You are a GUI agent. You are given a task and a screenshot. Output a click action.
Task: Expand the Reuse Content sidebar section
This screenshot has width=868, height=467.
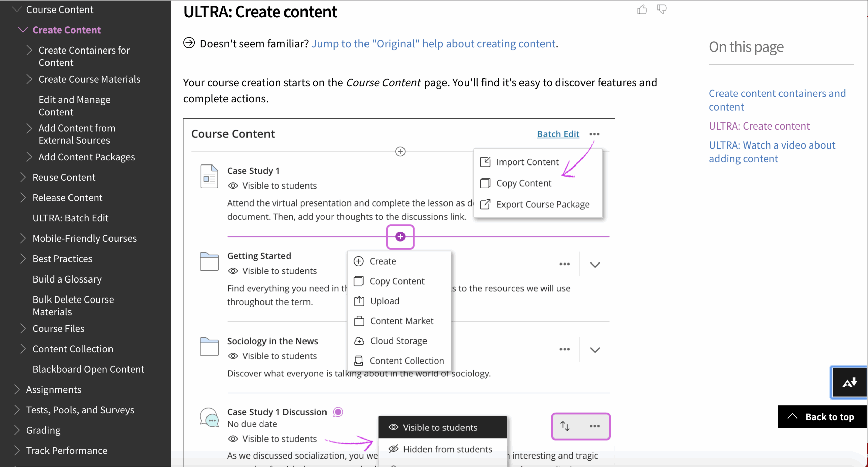point(23,177)
